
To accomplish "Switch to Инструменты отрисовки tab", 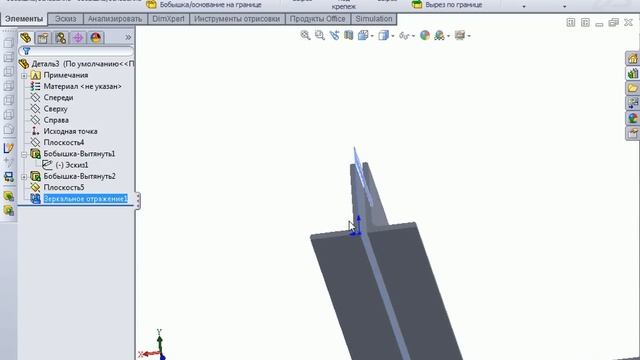I will click(237, 19).
